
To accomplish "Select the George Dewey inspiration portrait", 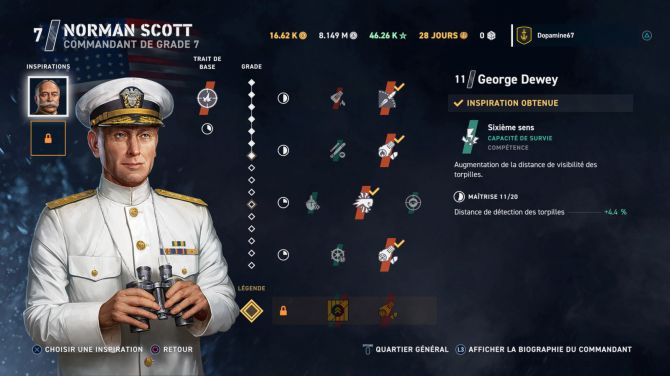I will tap(48, 97).
